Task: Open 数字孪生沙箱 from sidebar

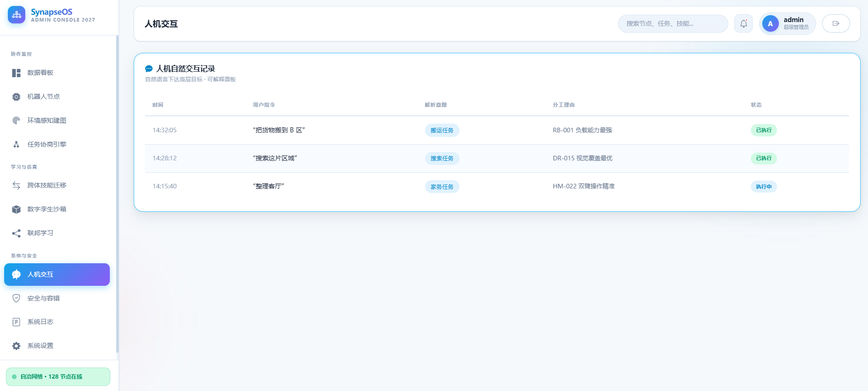Action: [57, 209]
